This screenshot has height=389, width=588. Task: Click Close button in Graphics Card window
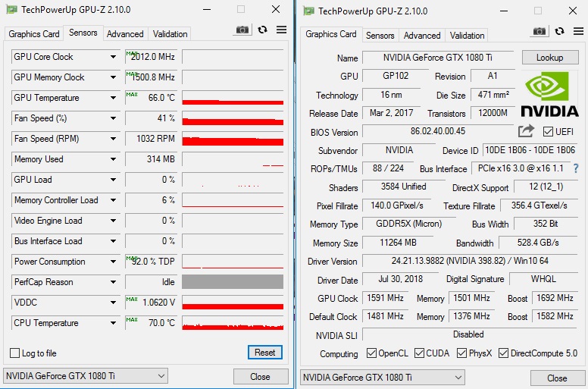557,378
